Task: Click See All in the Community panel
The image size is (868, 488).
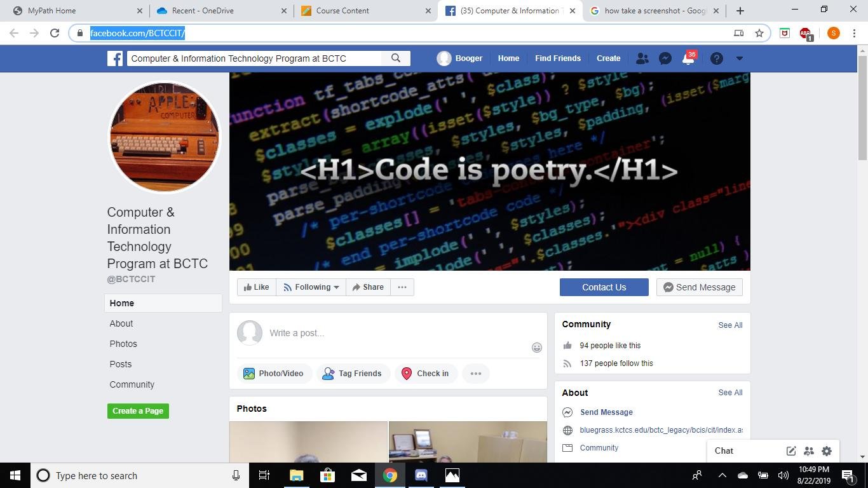Action: [x=730, y=325]
